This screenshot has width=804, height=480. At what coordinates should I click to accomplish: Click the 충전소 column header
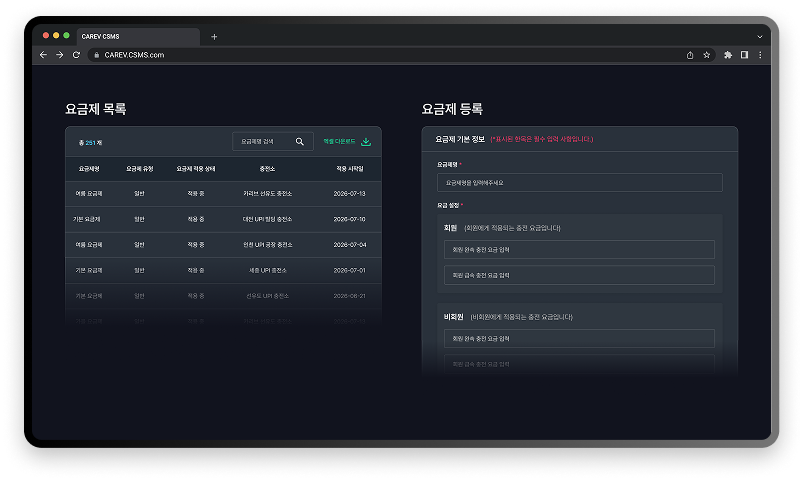click(267, 169)
